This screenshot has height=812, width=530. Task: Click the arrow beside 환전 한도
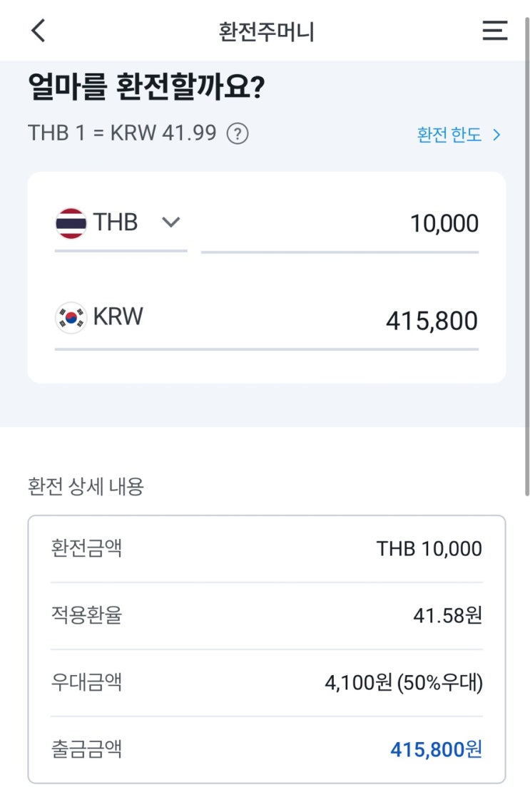click(x=497, y=135)
